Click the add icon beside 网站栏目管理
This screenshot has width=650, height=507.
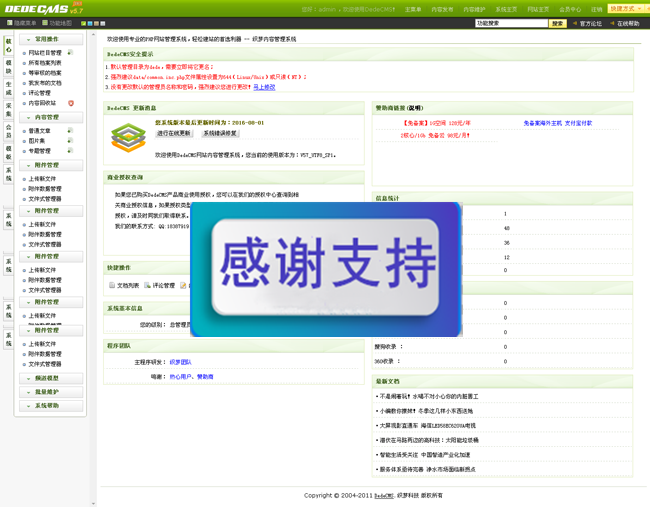coord(70,52)
